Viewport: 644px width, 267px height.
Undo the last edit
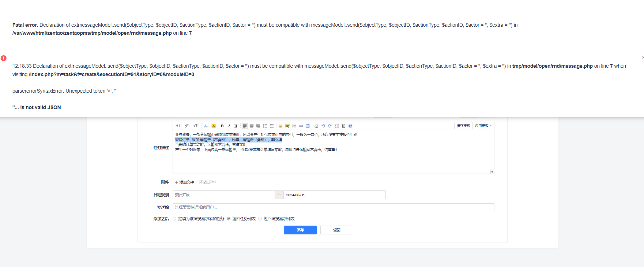323,126
